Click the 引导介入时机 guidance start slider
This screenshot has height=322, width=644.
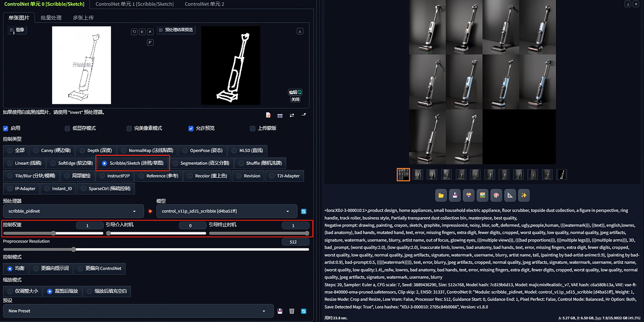[x=156, y=233]
